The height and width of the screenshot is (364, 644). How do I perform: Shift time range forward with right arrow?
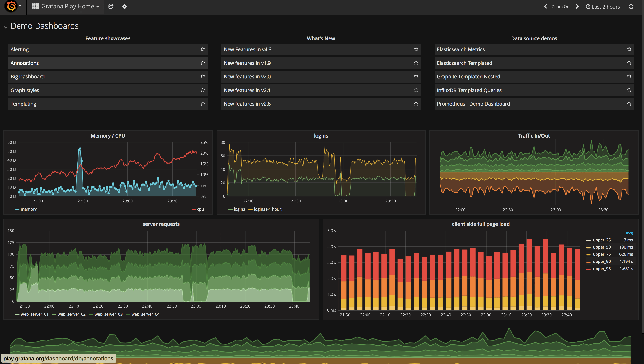click(x=577, y=7)
